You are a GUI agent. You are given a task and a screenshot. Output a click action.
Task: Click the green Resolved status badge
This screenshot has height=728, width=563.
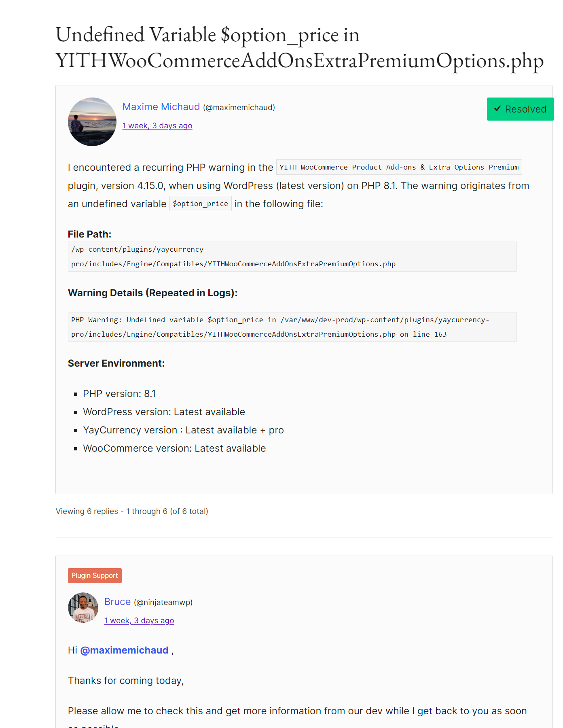pyautogui.click(x=520, y=109)
